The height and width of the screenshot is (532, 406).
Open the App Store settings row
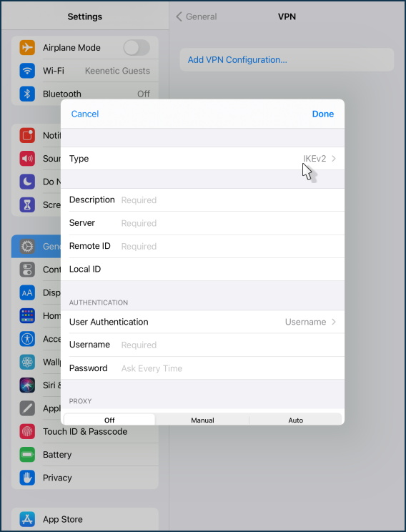pyautogui.click(x=85, y=519)
